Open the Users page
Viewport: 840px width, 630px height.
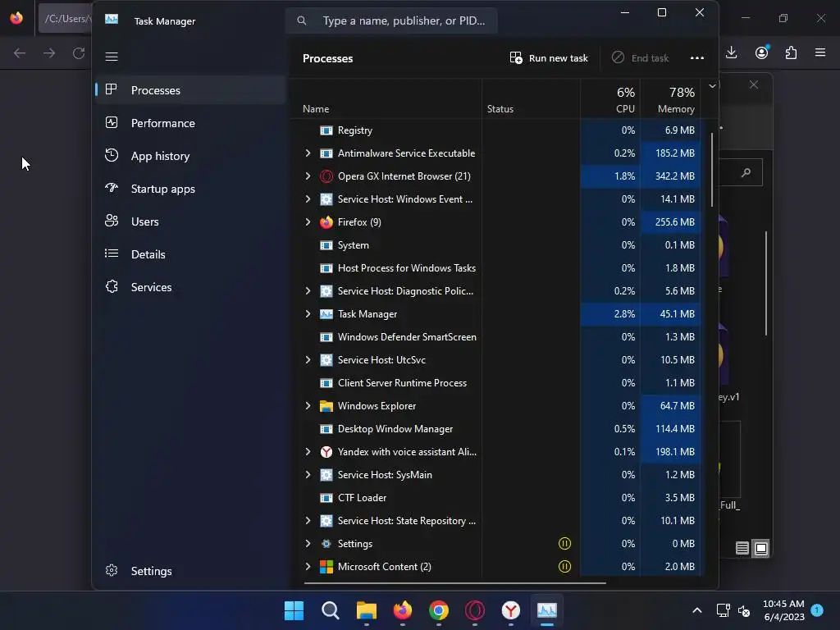tap(144, 221)
